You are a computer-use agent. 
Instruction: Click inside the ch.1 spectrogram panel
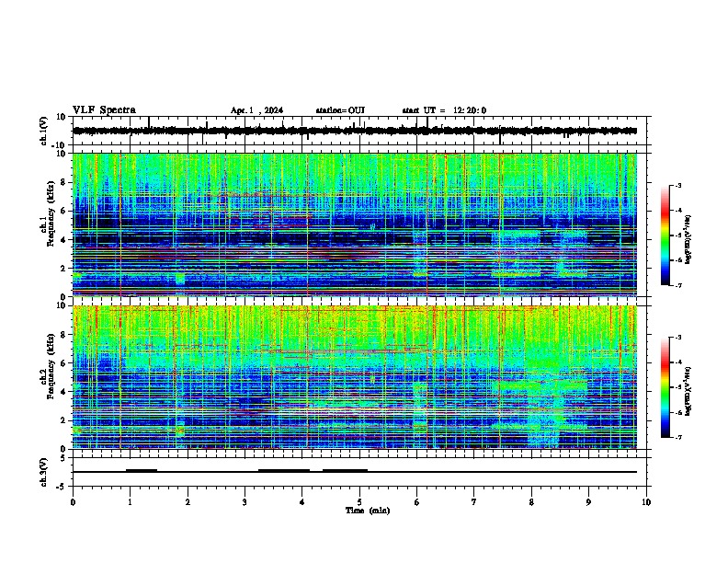tap(355, 224)
